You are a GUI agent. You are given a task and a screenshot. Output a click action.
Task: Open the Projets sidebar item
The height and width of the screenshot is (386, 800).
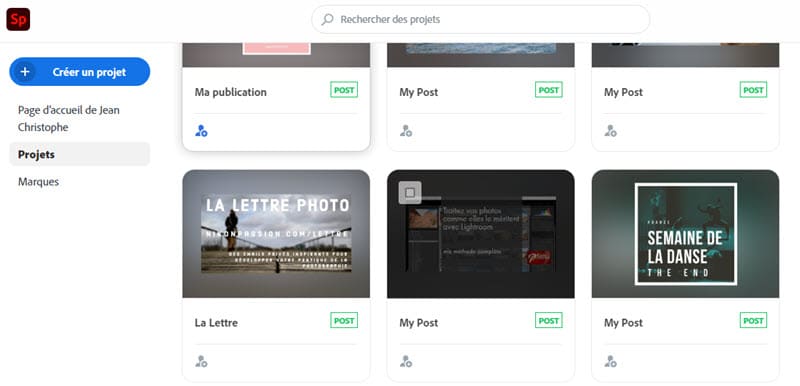(80, 154)
